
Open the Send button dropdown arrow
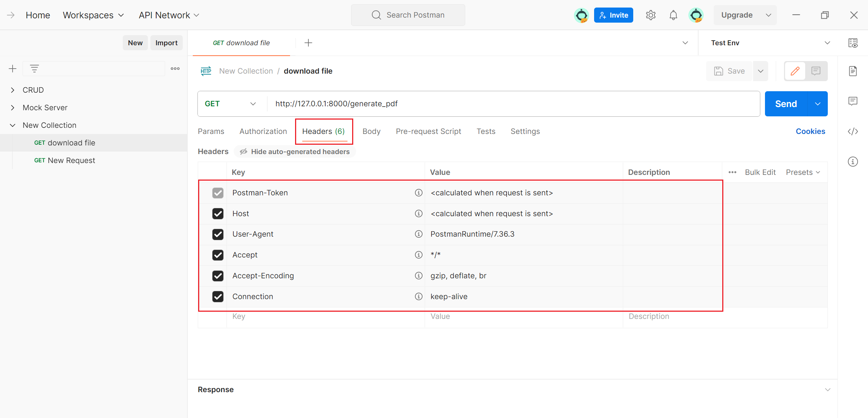pos(818,104)
